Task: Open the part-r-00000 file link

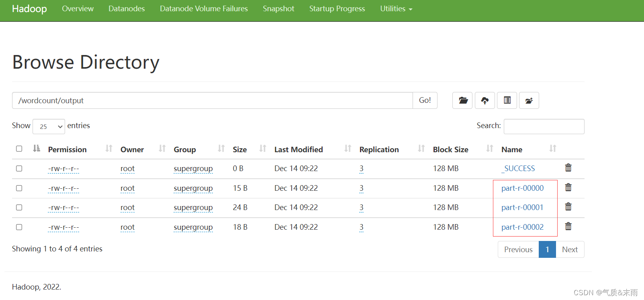Action: click(522, 188)
